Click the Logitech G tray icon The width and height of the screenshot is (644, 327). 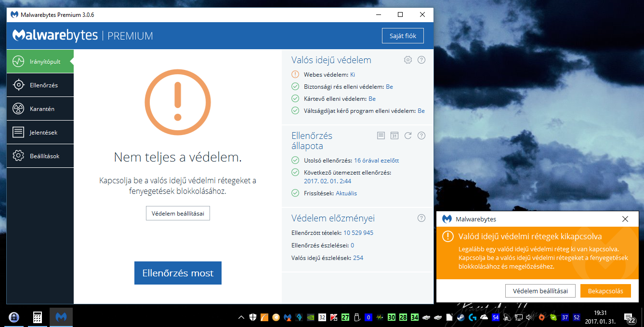472,317
